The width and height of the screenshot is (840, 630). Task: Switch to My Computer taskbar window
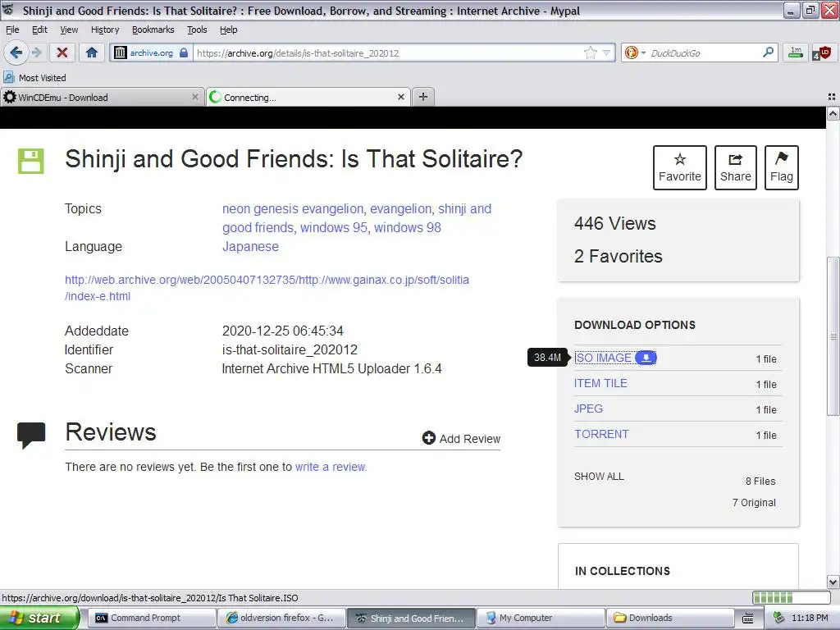point(540,618)
